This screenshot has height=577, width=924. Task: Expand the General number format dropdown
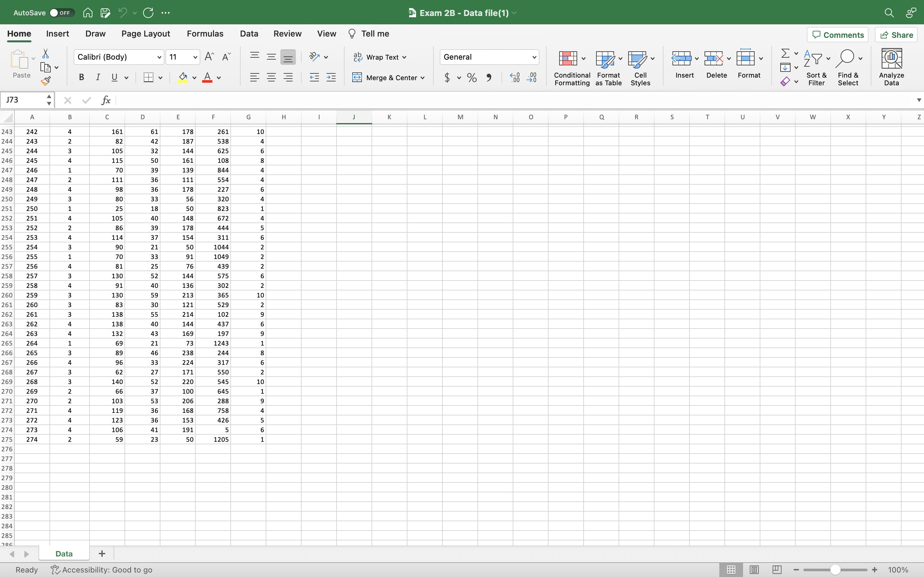(534, 57)
